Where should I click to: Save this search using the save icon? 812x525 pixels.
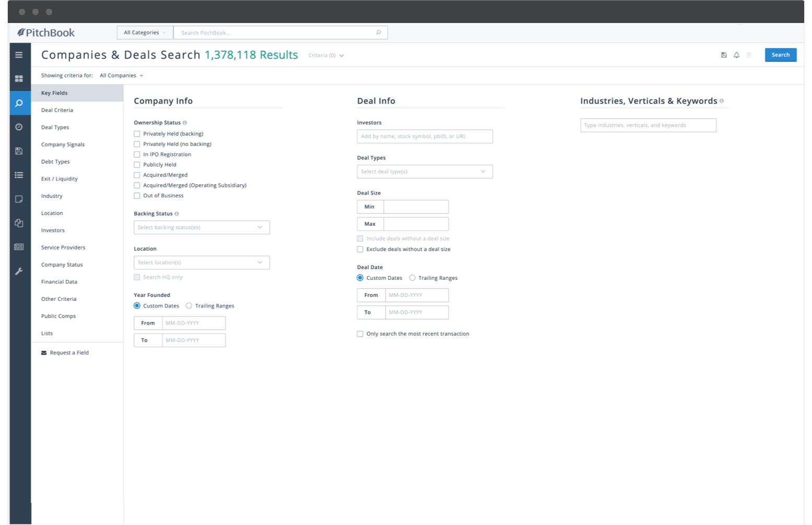pos(724,55)
